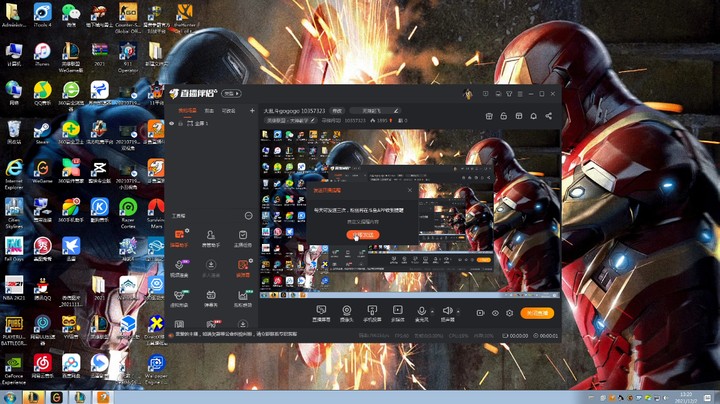Image resolution: width=720 pixels, height=404 pixels.
Task: Open the stream title pill with pencil
Action: click(375, 111)
